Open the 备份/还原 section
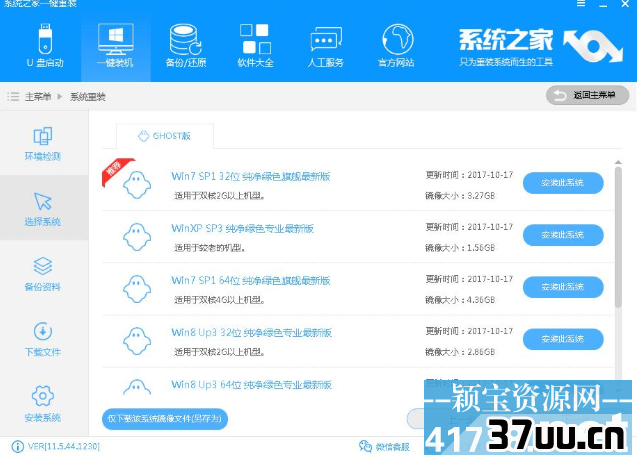 pyautogui.click(x=186, y=45)
